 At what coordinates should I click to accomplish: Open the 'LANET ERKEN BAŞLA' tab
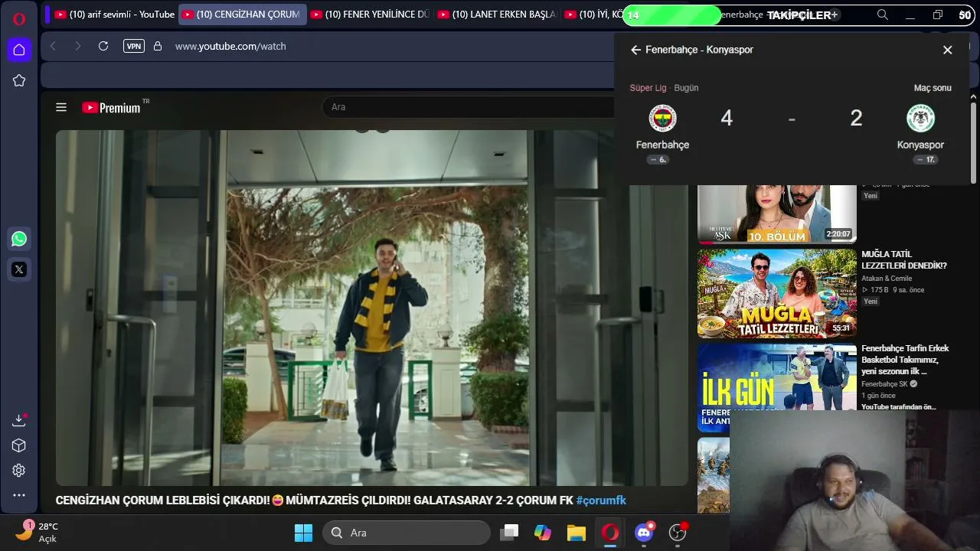coord(497,15)
